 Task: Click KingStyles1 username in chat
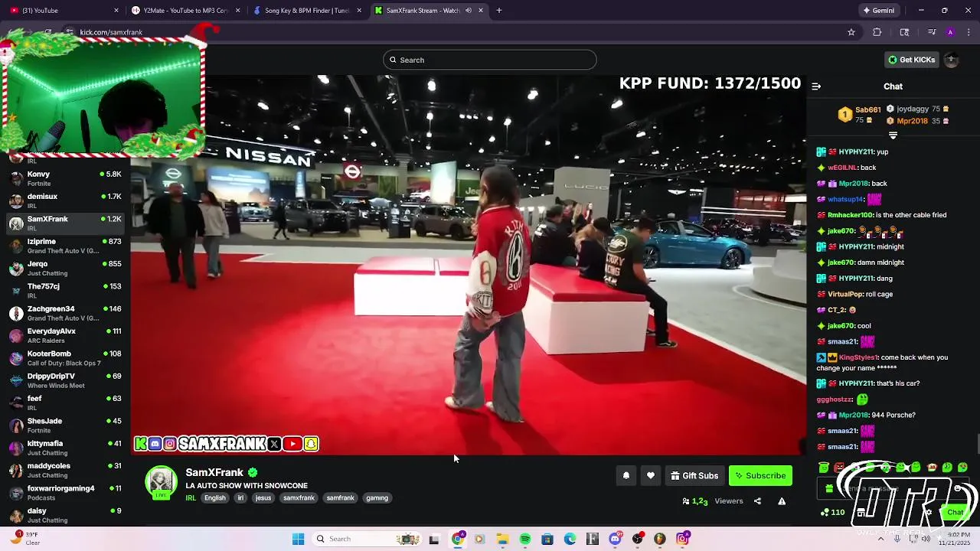[x=857, y=357]
